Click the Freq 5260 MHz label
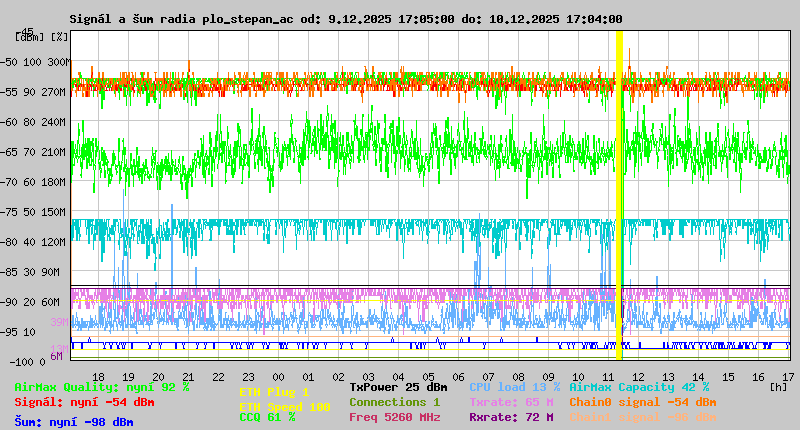 [397, 417]
